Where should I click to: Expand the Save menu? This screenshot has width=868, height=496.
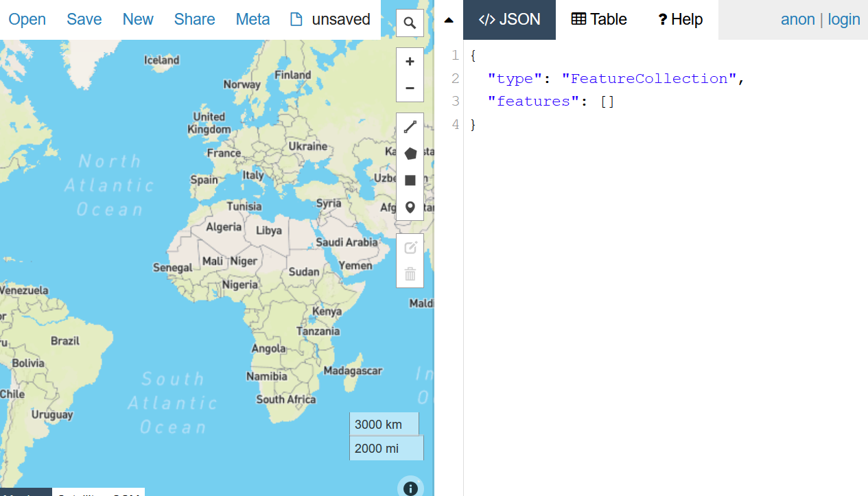pyautogui.click(x=84, y=19)
